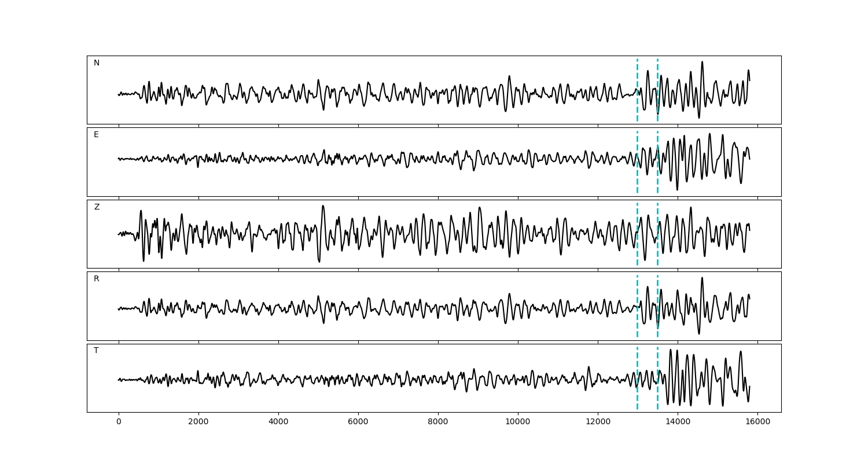Click the N panel label
Viewport: 868px width, 463px height.
pyautogui.click(x=97, y=63)
